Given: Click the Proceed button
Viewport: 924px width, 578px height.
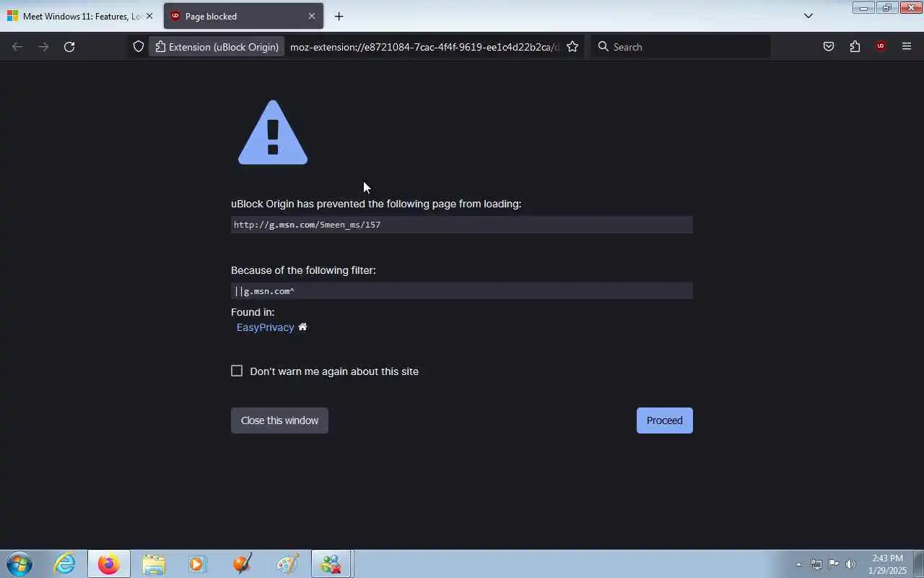Looking at the screenshot, I should (664, 420).
